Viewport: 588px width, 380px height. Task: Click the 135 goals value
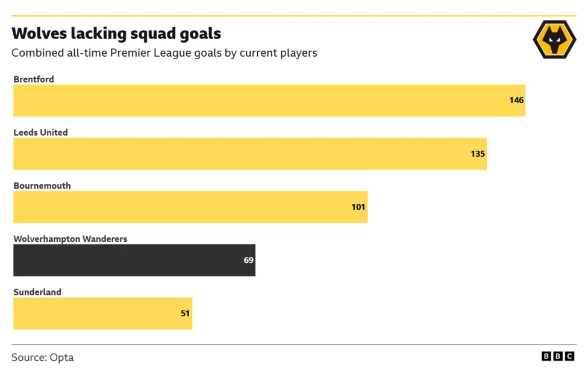478,154
